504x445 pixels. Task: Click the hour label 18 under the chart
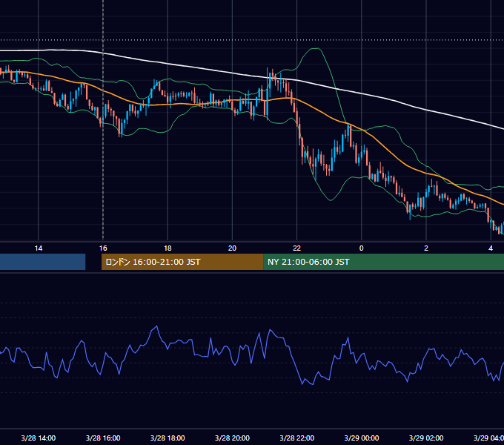pyautogui.click(x=168, y=248)
